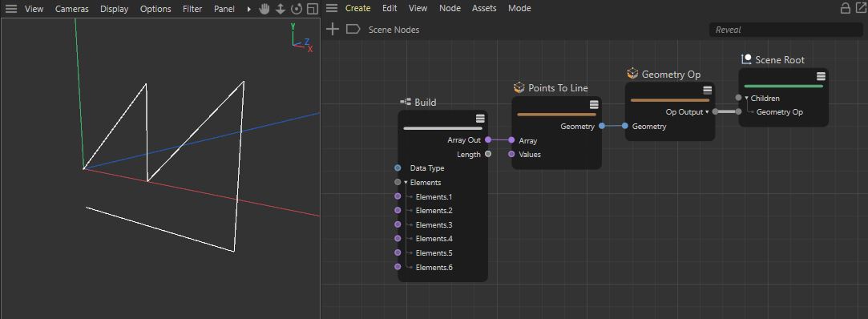868x319 pixels.
Task: Select the move-camera dolly icon
Action: pos(281,9)
